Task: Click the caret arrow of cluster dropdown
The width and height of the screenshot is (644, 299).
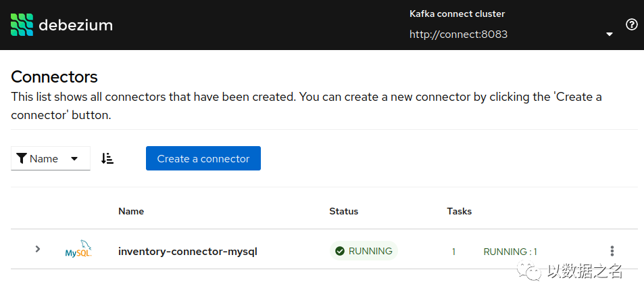Action: click(x=610, y=34)
